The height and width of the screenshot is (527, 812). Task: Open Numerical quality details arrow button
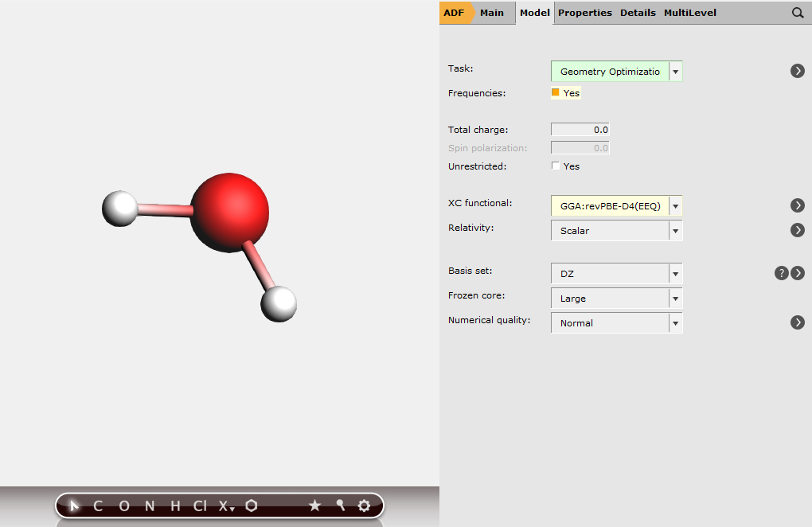[x=797, y=322]
